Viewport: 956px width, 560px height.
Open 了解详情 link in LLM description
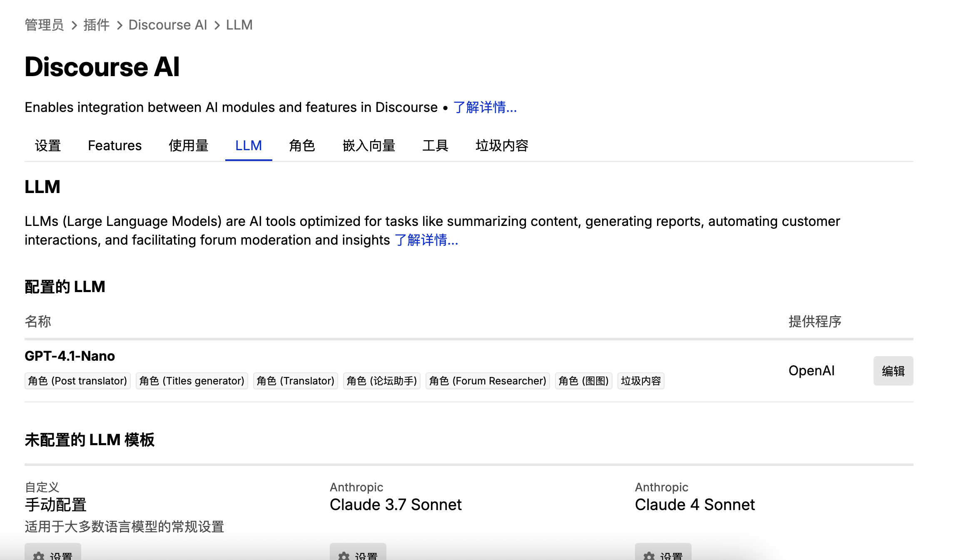click(426, 240)
